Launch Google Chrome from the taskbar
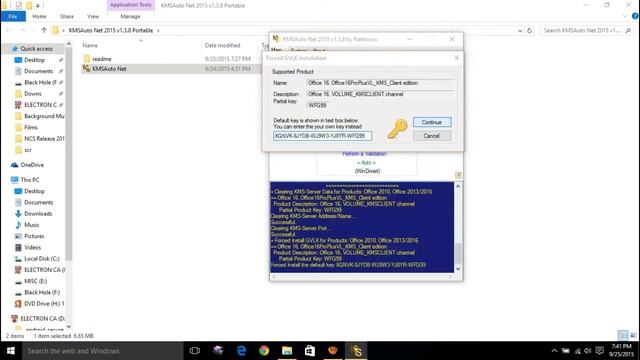 click(x=264, y=351)
